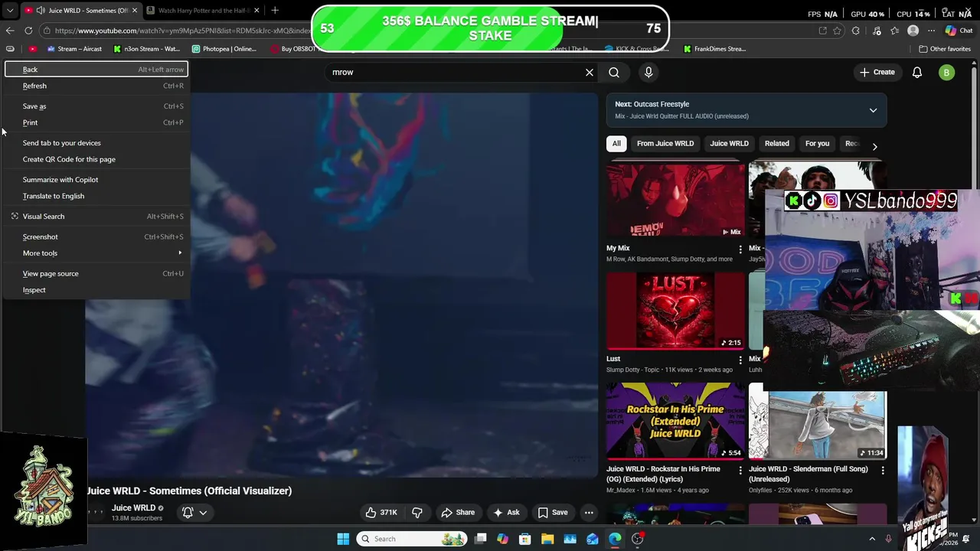Screen dimensions: 980x551
Task: Expand the Next Outcast Freestyle queue panel
Action: [873, 110]
